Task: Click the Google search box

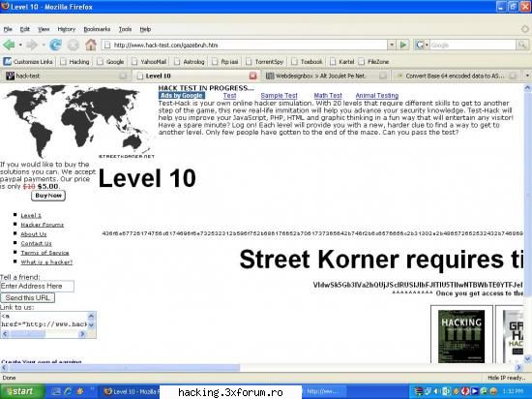Action: point(473,45)
